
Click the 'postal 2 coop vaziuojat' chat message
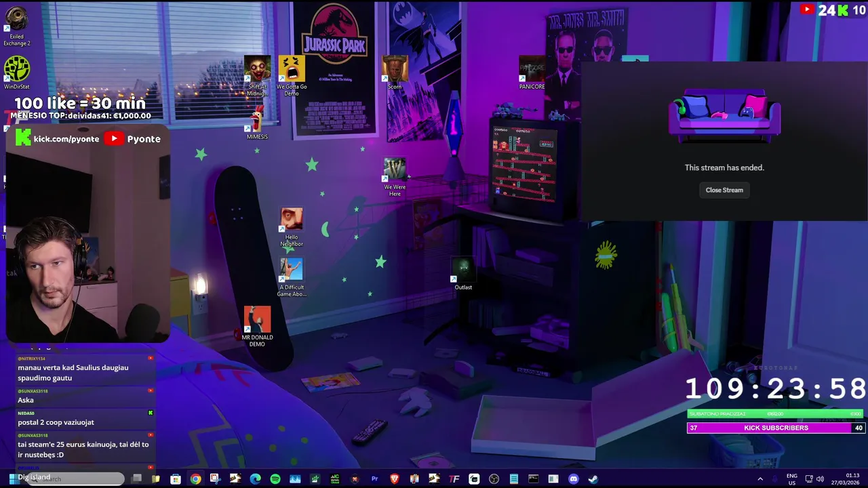tap(56, 422)
